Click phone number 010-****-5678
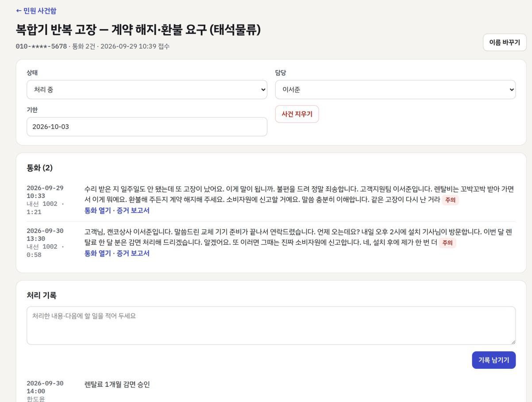This screenshot has width=532, height=402. (41, 46)
